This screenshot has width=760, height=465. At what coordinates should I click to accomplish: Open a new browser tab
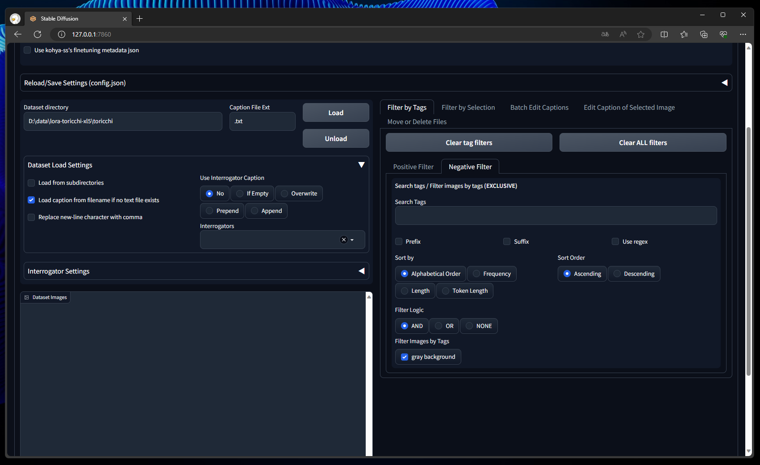(140, 18)
